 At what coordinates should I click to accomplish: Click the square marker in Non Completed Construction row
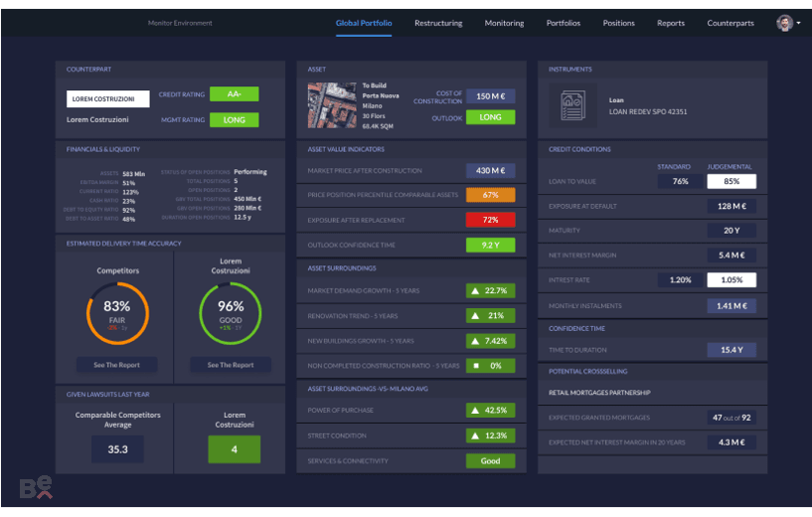[x=476, y=366]
